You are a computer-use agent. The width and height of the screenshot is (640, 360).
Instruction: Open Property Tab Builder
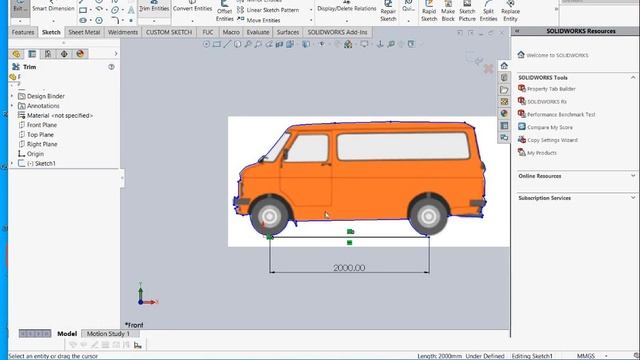click(547, 89)
